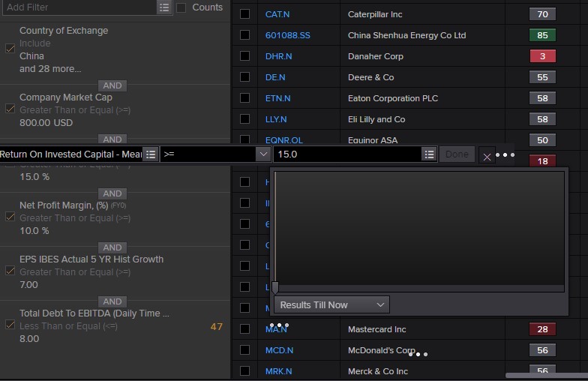Viewport: 588px width, 381px height.
Task: Open the MRK.N ticker link
Action: click(279, 371)
